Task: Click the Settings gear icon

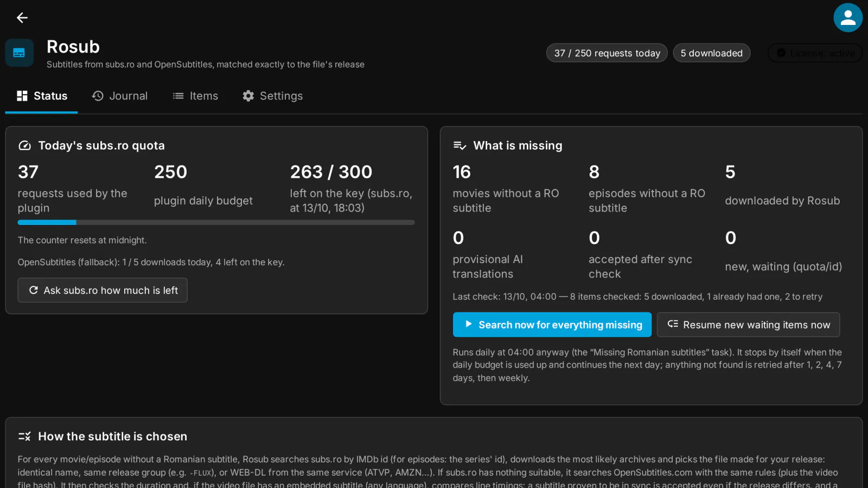Action: pos(248,96)
